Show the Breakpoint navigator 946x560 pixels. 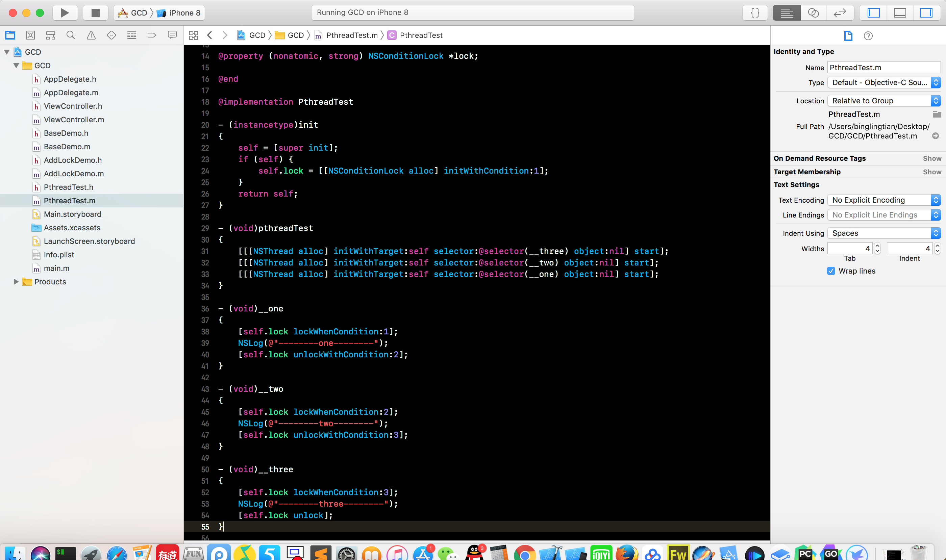pos(152,35)
